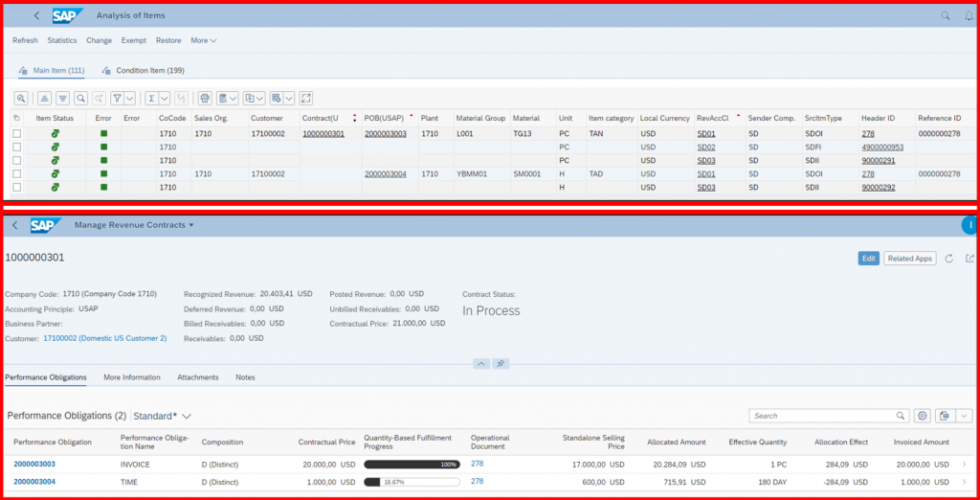980x500 pixels.
Task: Select the checkbox for row with SM0001
Action: point(17,173)
